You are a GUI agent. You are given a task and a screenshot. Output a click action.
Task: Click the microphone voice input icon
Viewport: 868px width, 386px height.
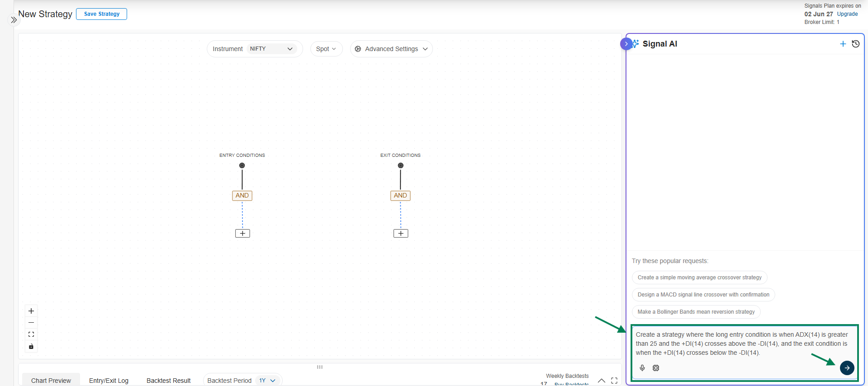click(x=642, y=368)
